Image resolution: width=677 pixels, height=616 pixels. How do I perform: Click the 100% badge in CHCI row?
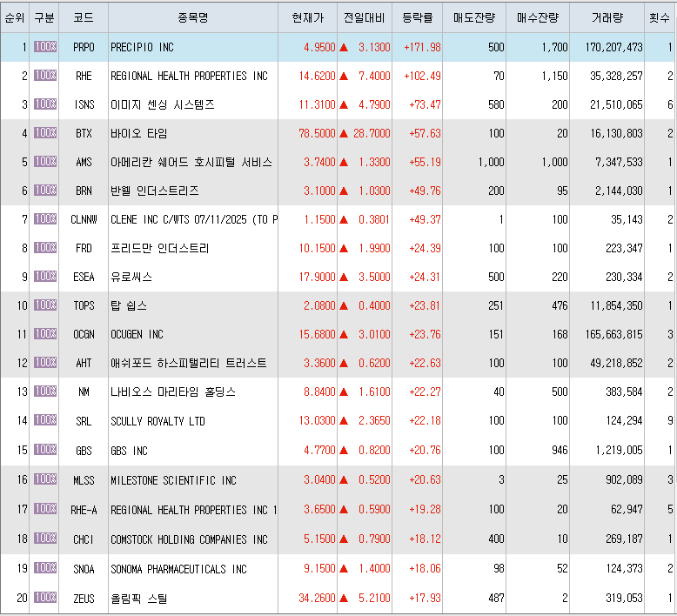[45, 539]
